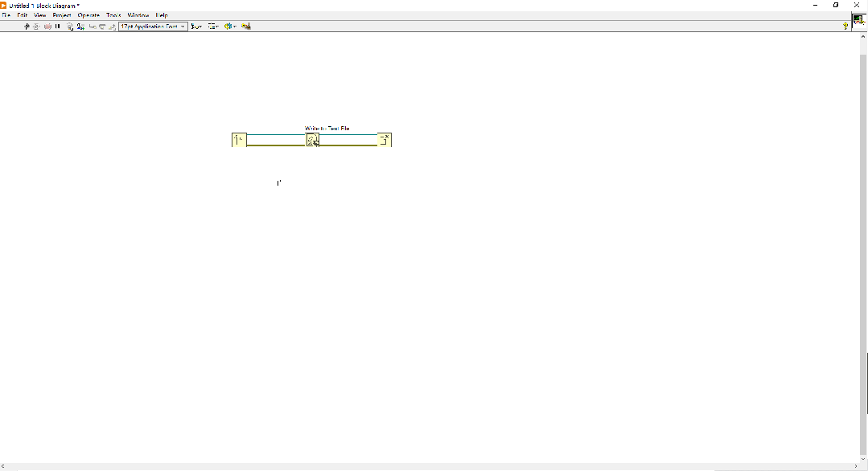
Task: Minimize the Block Diagram window
Action: tap(816, 5)
